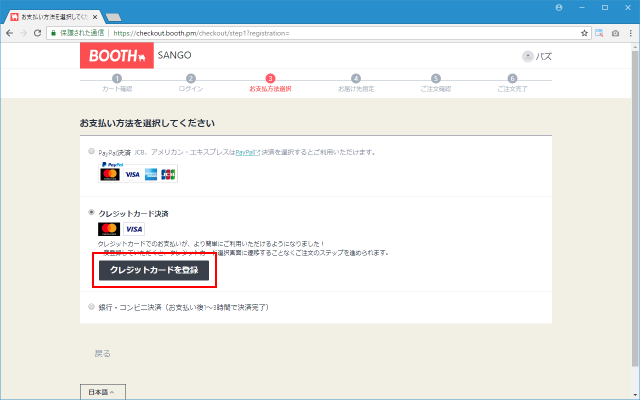
Task: Click the PayPal hyperlink in the description
Action: coord(247,152)
